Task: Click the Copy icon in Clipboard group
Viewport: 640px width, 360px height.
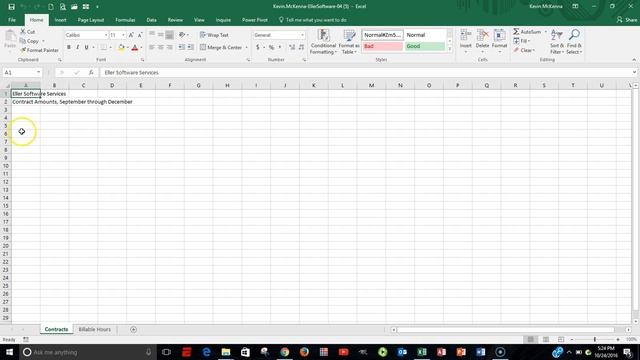Action: tap(23, 41)
